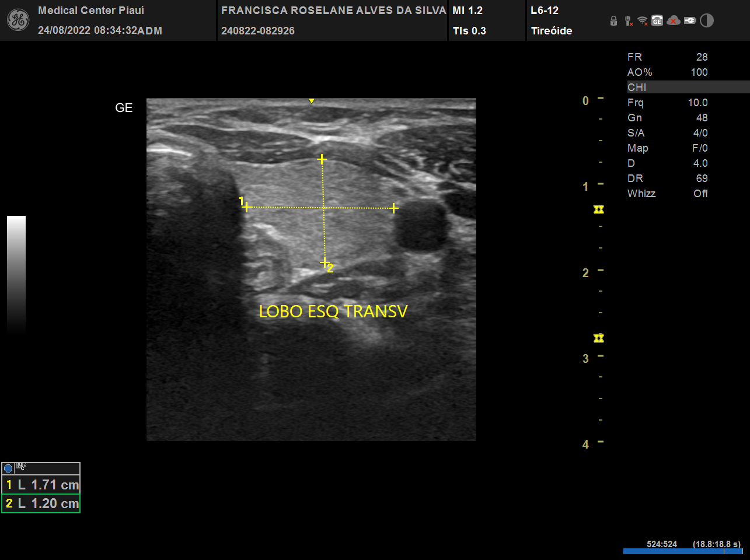Click the LOBO ESQ TRANSV annotation text
The image size is (750, 560).
333,311
